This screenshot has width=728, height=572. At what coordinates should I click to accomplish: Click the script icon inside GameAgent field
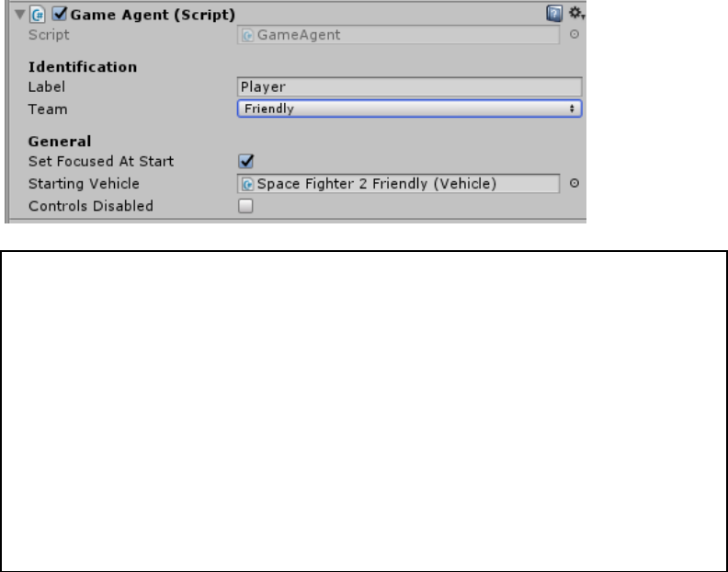[248, 35]
